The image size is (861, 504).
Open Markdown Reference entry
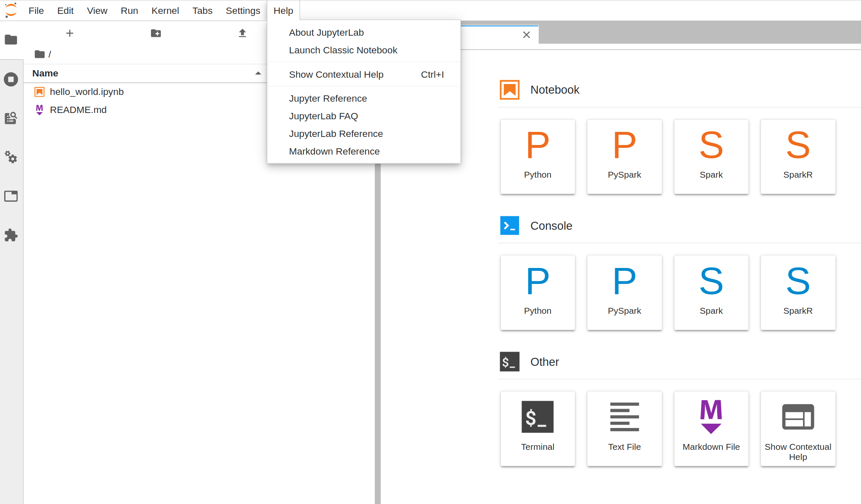pos(364,152)
